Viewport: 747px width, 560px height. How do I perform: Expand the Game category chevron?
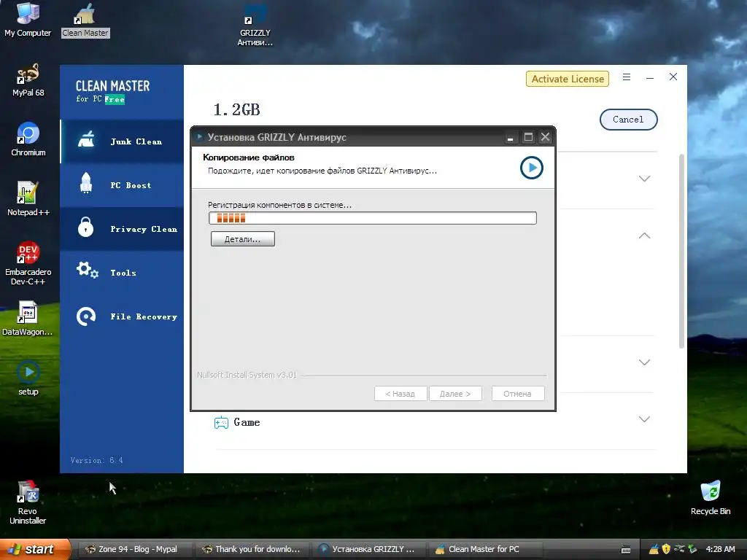pos(644,419)
